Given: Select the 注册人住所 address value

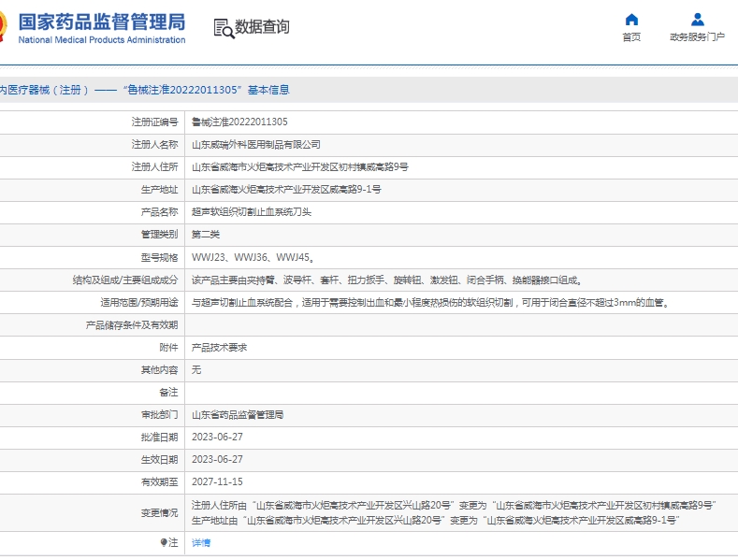Looking at the screenshot, I should 300,167.
